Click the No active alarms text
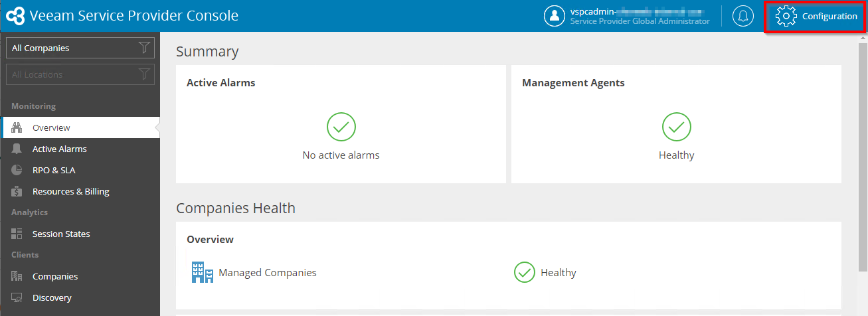The width and height of the screenshot is (868, 316). 341,155
